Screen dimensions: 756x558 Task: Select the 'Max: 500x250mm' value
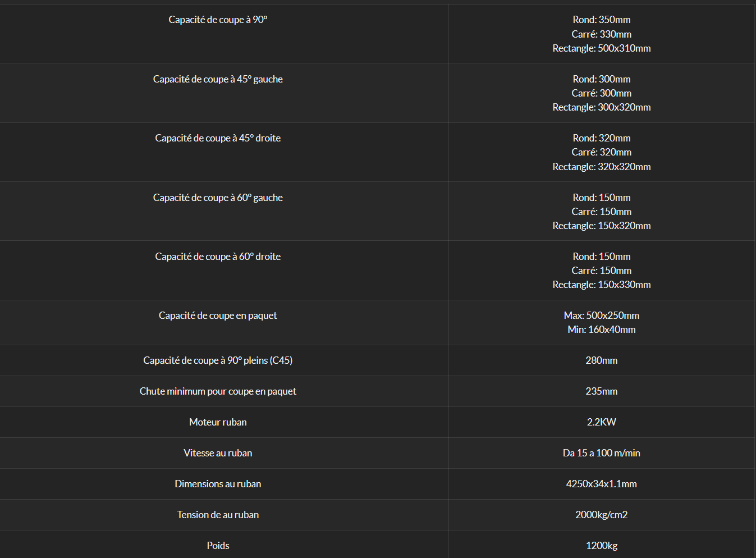click(x=602, y=315)
